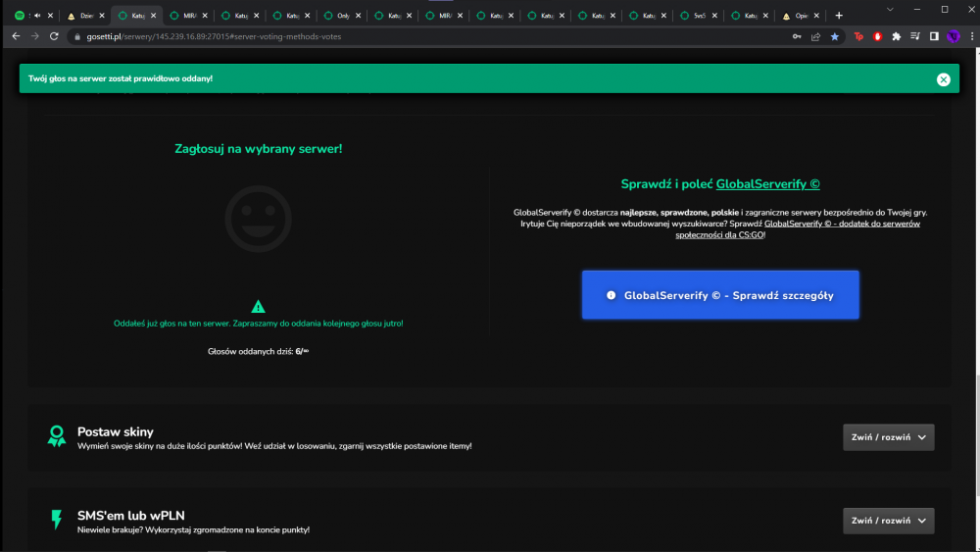Bookmark the page with the star icon
Screen dimensions: 980x552
[834, 36]
